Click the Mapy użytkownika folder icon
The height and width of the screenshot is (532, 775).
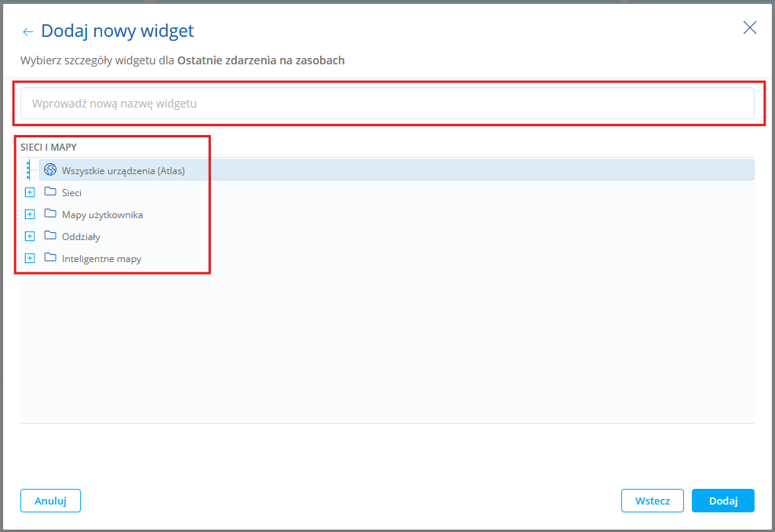pos(50,214)
